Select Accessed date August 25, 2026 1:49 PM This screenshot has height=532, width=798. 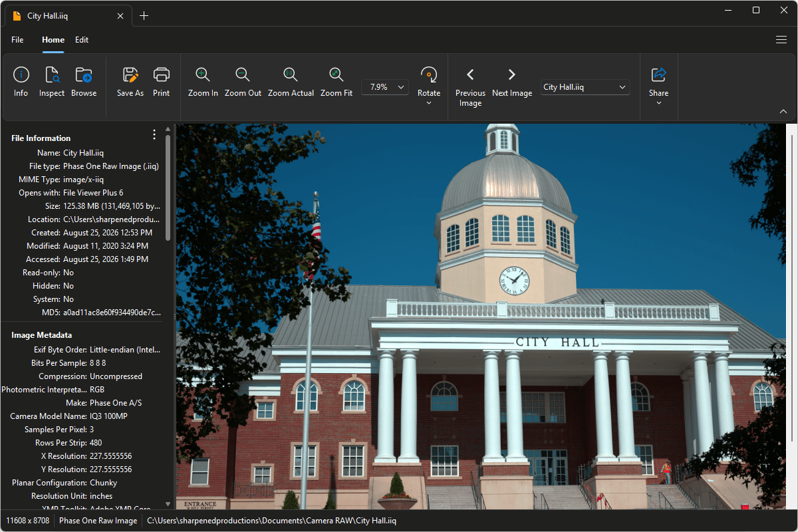click(106, 259)
